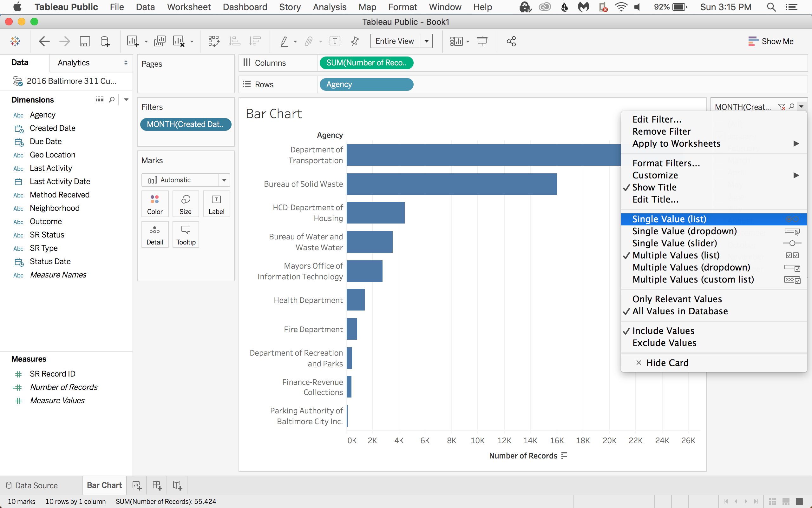The height and width of the screenshot is (508, 812).
Task: Open the filter card dropdown arrow
Action: pos(801,107)
